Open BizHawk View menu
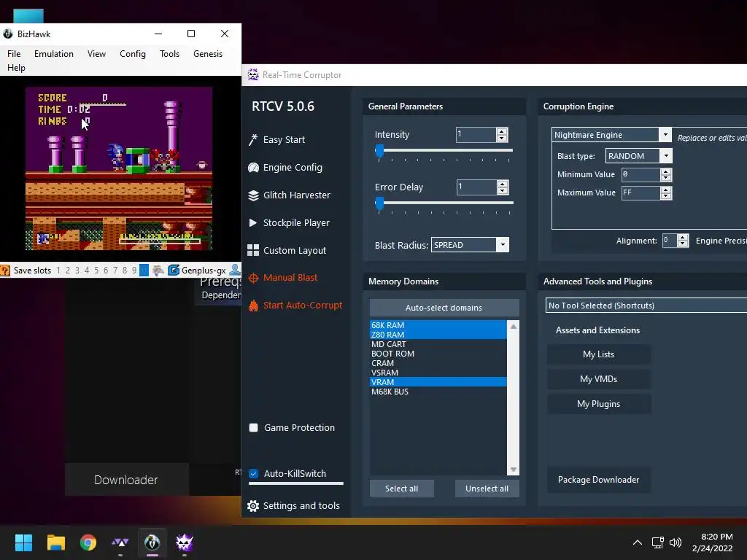Image resolution: width=747 pixels, height=560 pixels. tap(97, 54)
